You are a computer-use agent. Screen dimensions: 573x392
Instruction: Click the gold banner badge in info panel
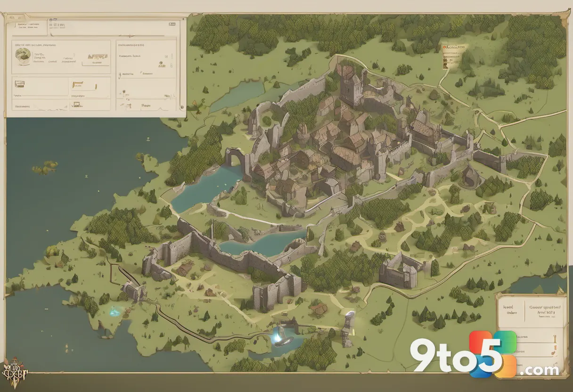tap(98, 57)
